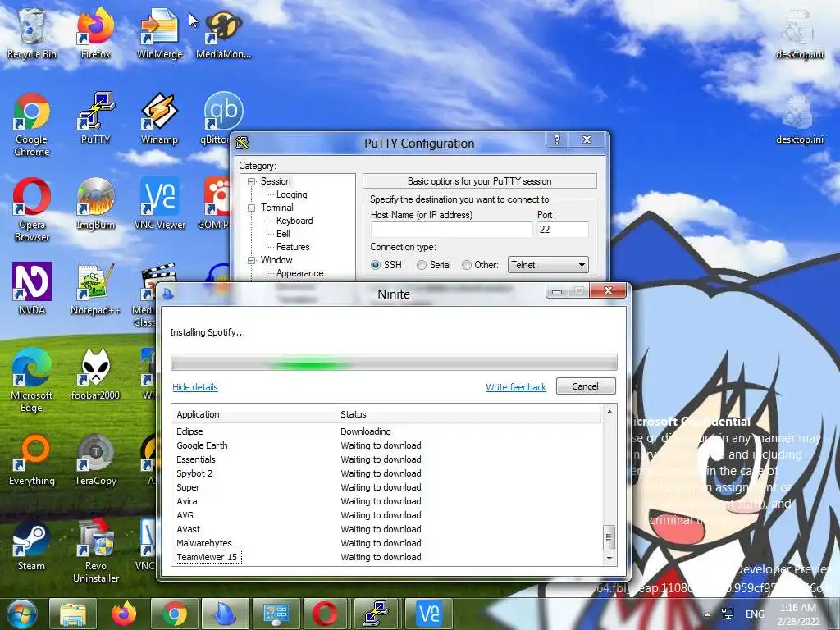Open the Opera Browser desktop shortcut
This screenshot has width=840, height=630.
click(x=32, y=209)
